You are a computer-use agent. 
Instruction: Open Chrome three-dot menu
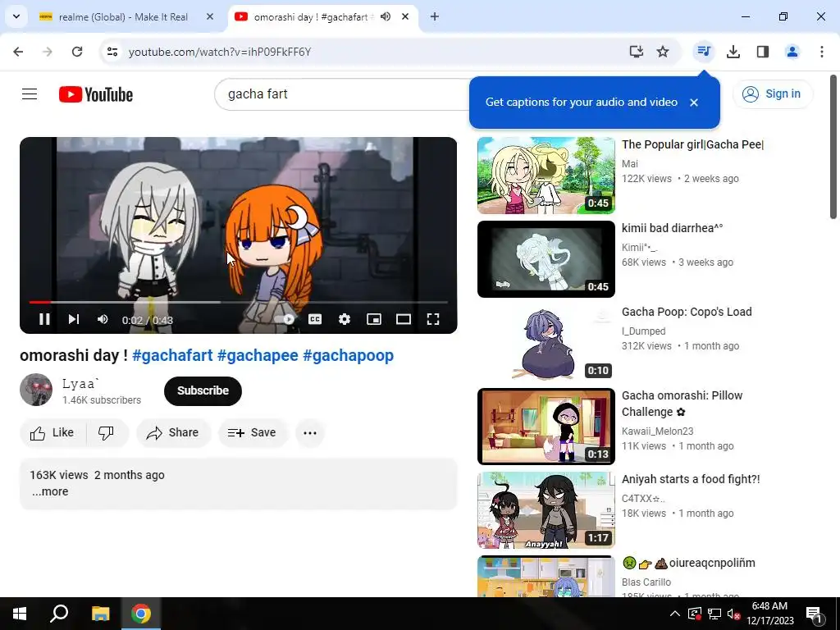pos(822,52)
